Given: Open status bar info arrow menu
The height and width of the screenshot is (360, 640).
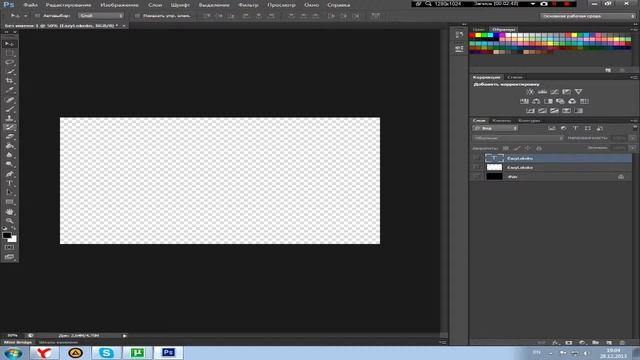Looking at the screenshot, I should [125, 336].
